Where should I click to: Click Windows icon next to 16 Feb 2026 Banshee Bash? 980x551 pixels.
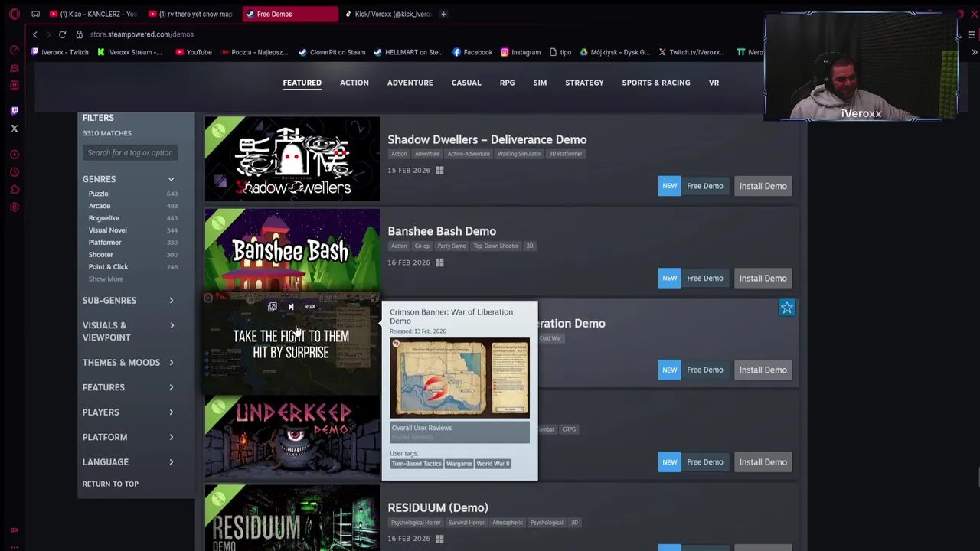coord(439,262)
